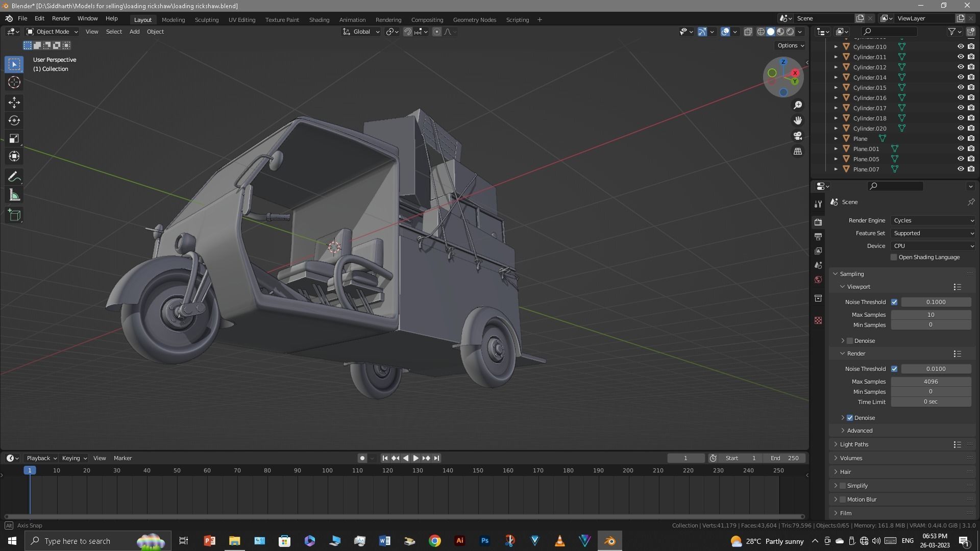This screenshot has width=980, height=551.
Task: Select the Transform tool
Action: [14, 156]
